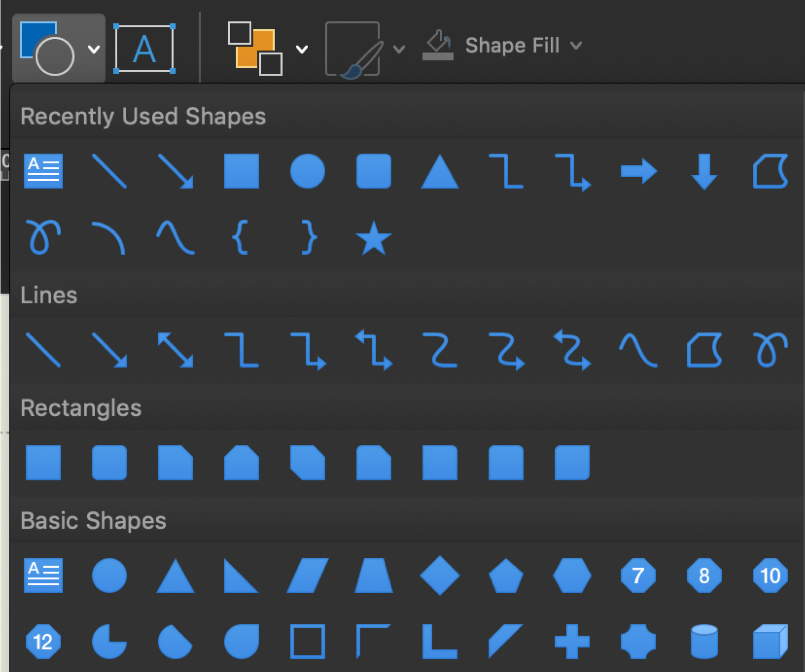Select Isosceles Triangle under Basic Shapes
This screenshot has height=672, width=805.
coord(176,575)
